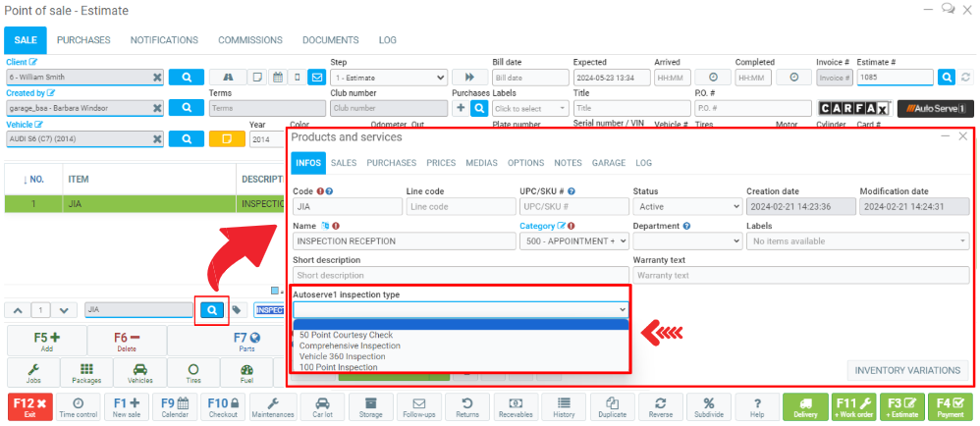Click the CARFAX logo button
980x426 pixels.
click(x=853, y=108)
